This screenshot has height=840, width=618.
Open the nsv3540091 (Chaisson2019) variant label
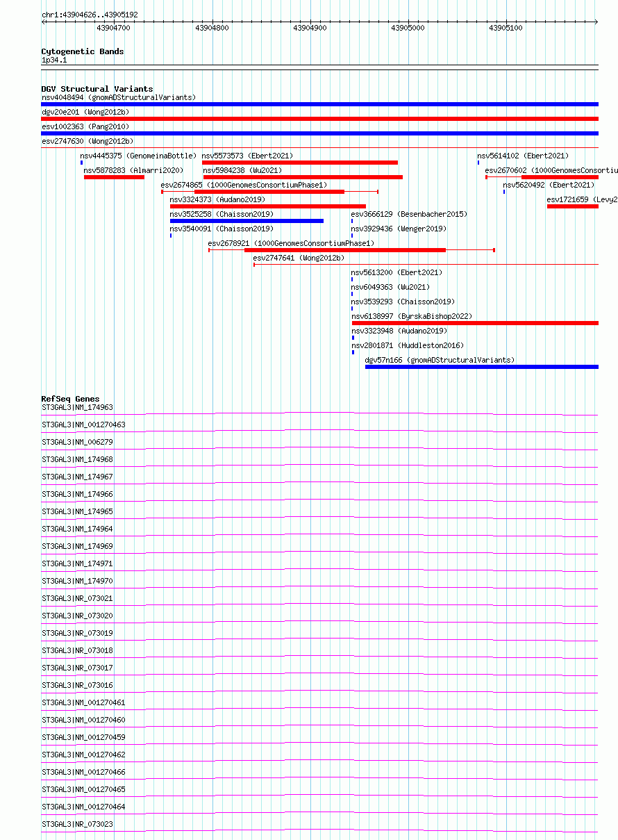coord(222,229)
